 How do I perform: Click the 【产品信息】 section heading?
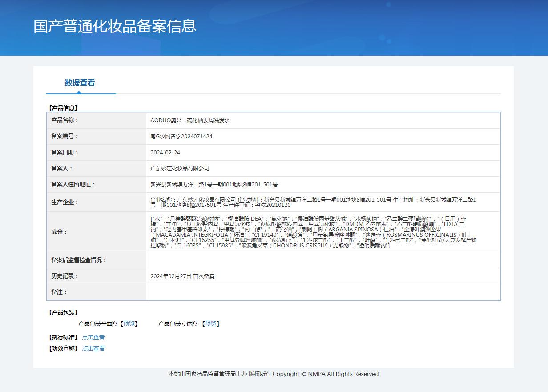coord(63,108)
